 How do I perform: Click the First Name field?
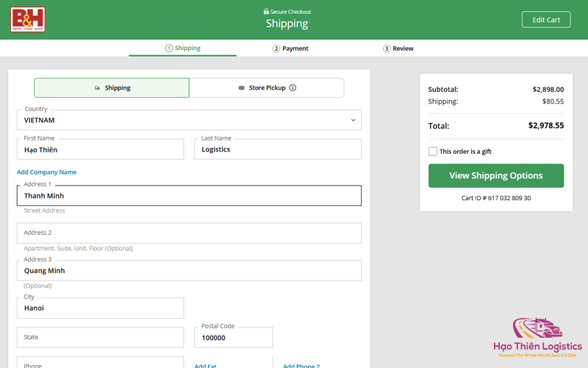tap(100, 149)
